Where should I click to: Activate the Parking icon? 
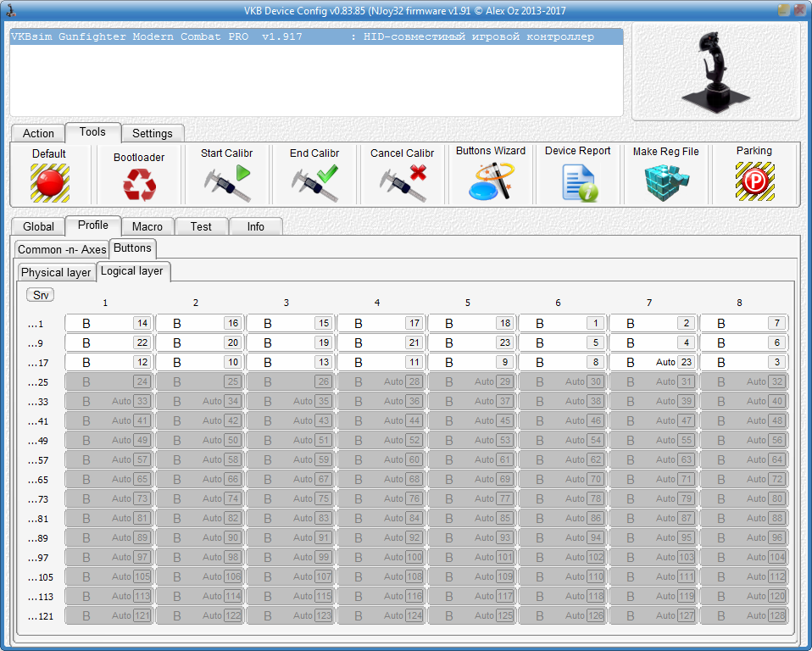(754, 181)
